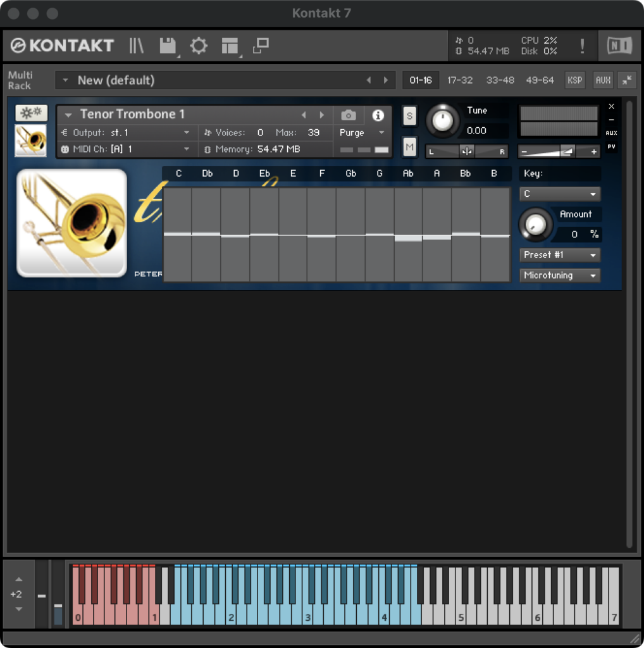
Task: Click the pan L-R slider
Action: (466, 152)
